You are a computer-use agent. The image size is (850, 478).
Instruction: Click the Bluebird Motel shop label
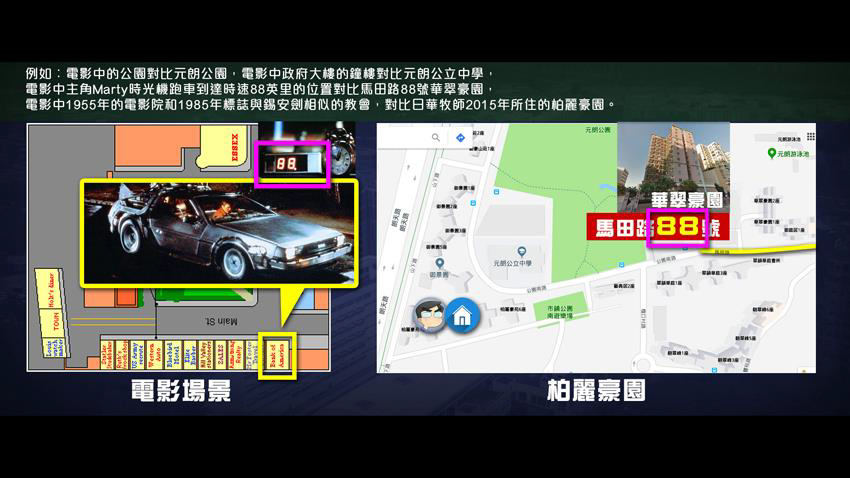pos(172,356)
